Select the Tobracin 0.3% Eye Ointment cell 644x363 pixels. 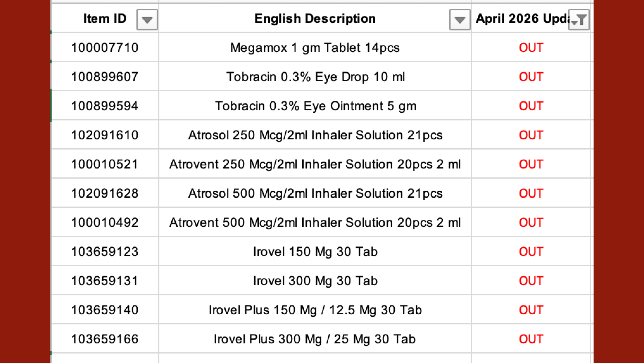pos(315,106)
